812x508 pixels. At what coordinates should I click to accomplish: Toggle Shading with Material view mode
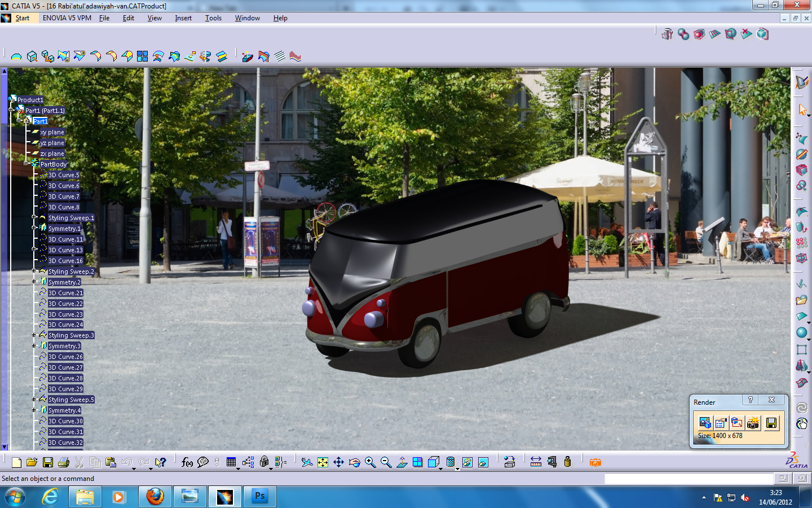[x=449, y=462]
